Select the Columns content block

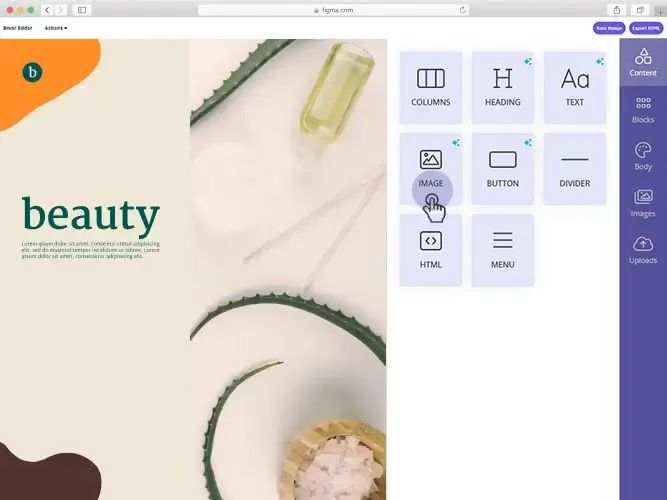click(430, 88)
